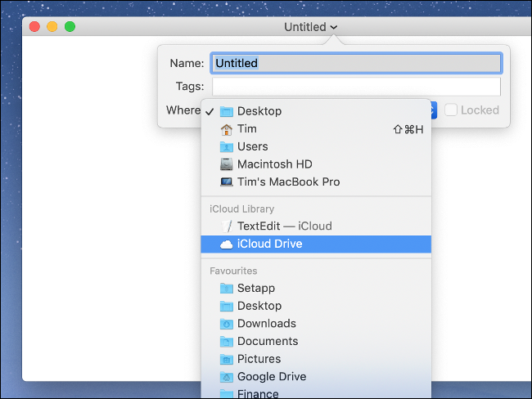Click the Desktop folder icon beside the checkmark
This screenshot has width=532, height=399.
[226, 111]
